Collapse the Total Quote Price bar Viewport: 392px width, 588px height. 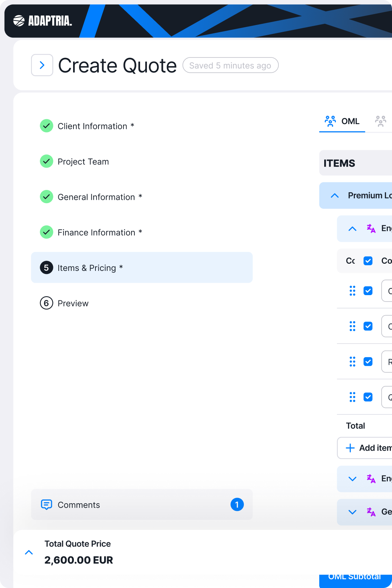(x=29, y=552)
